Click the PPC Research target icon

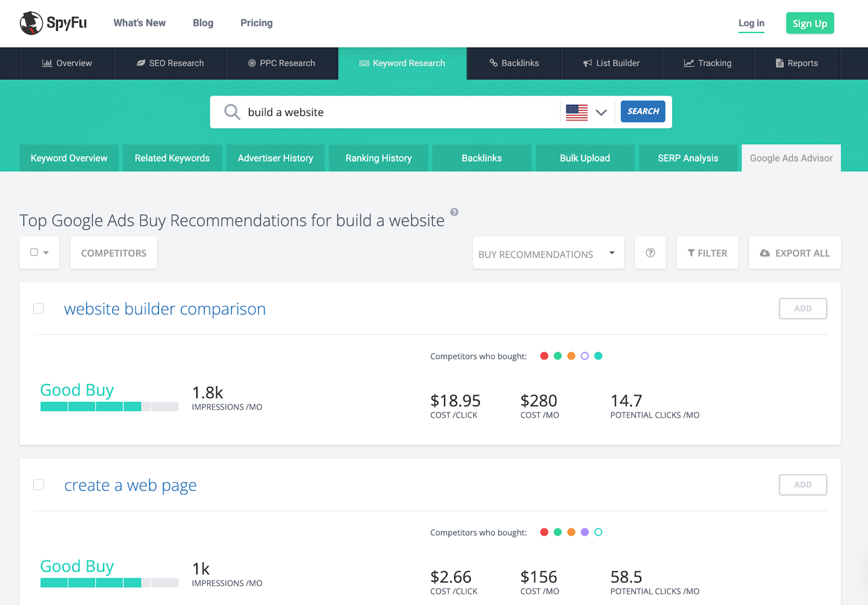(x=252, y=63)
